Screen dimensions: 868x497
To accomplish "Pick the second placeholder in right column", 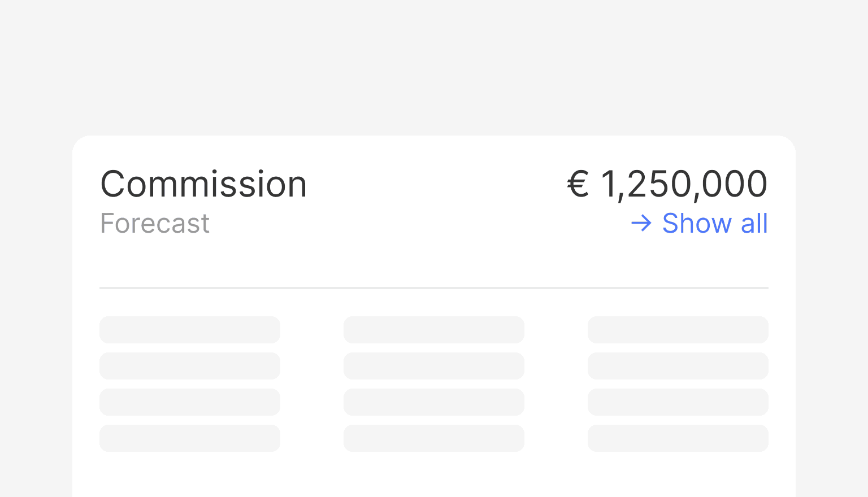I will pyautogui.click(x=678, y=366).
